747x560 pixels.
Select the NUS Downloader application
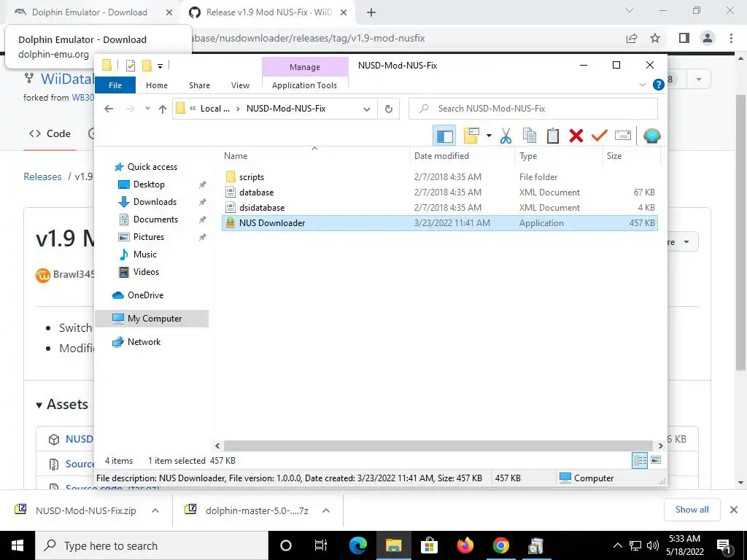point(439,223)
